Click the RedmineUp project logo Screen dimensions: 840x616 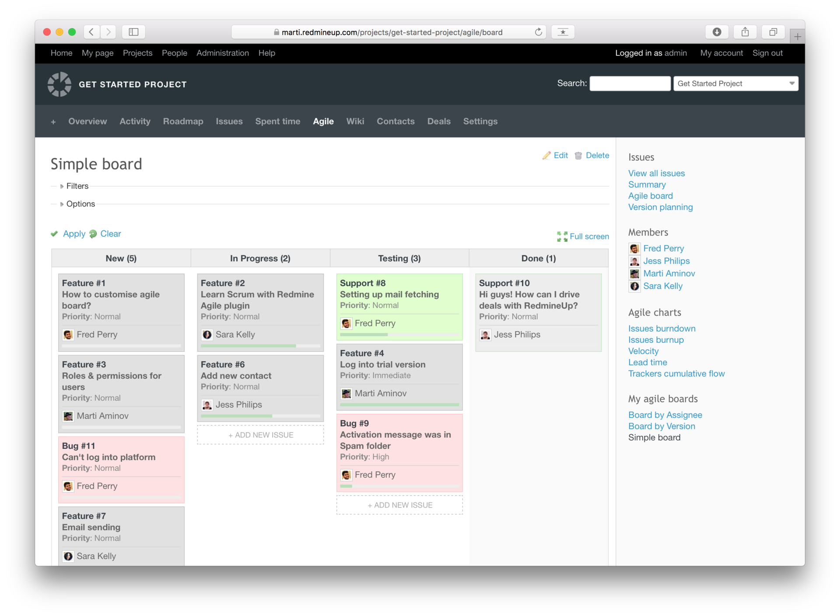coord(59,84)
